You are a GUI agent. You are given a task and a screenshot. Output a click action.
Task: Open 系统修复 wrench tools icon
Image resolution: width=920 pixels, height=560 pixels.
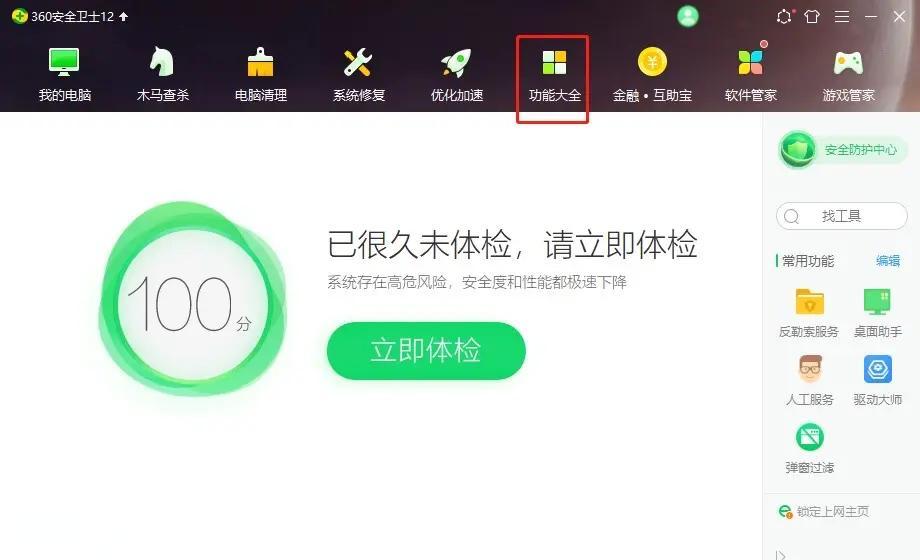pyautogui.click(x=358, y=62)
